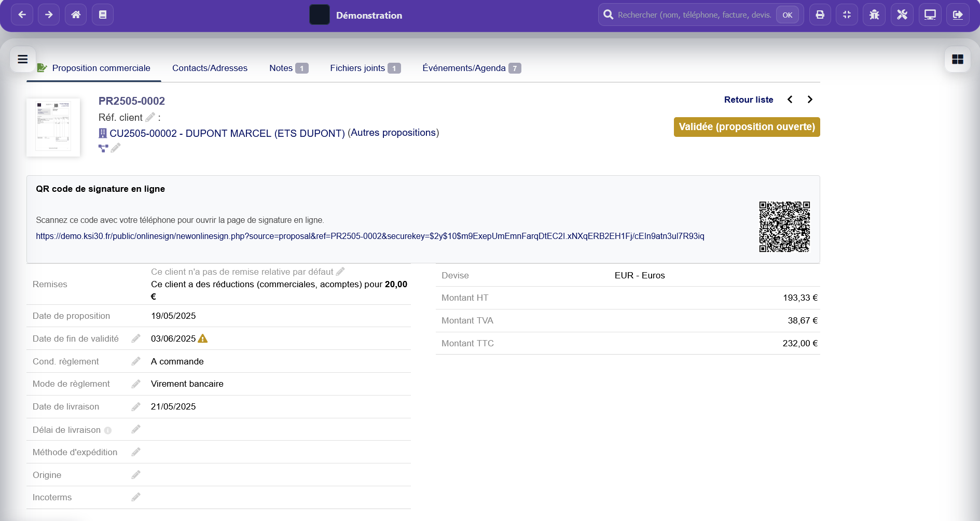Click the QR code image
This screenshot has width=980, height=521.
point(784,227)
